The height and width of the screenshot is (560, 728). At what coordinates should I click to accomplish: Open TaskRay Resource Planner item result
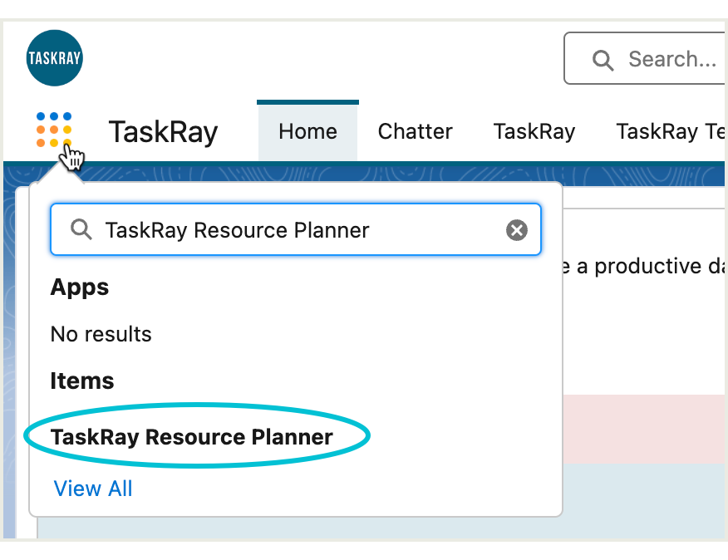tap(192, 437)
